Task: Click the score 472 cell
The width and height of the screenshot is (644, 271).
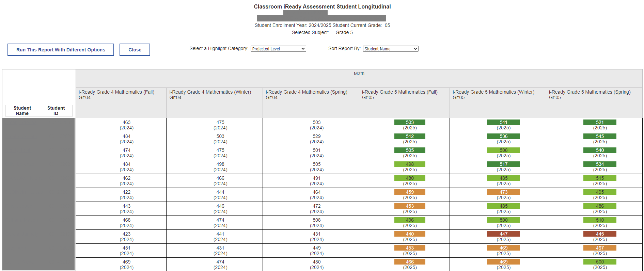Action: (311, 209)
